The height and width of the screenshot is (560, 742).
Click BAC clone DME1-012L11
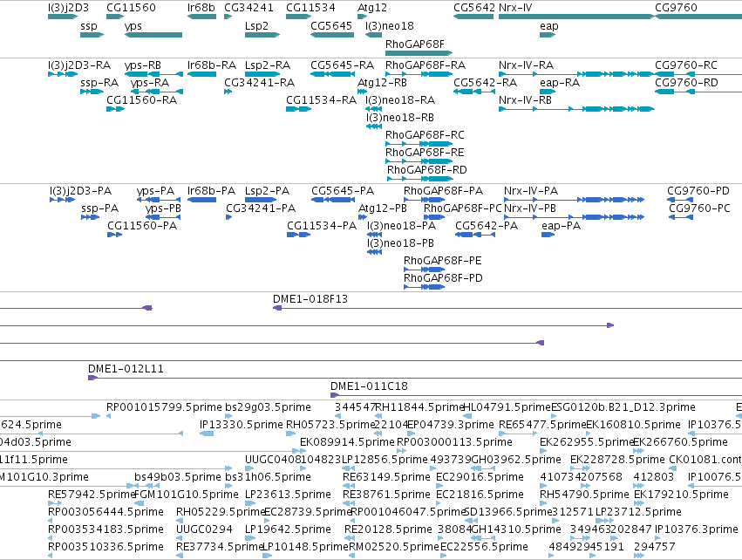point(126,369)
